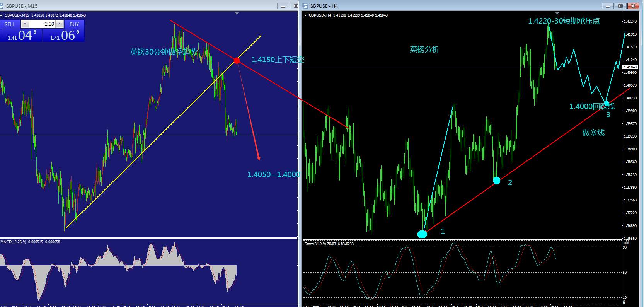Select the red dot at trendline intersection

click(237, 61)
